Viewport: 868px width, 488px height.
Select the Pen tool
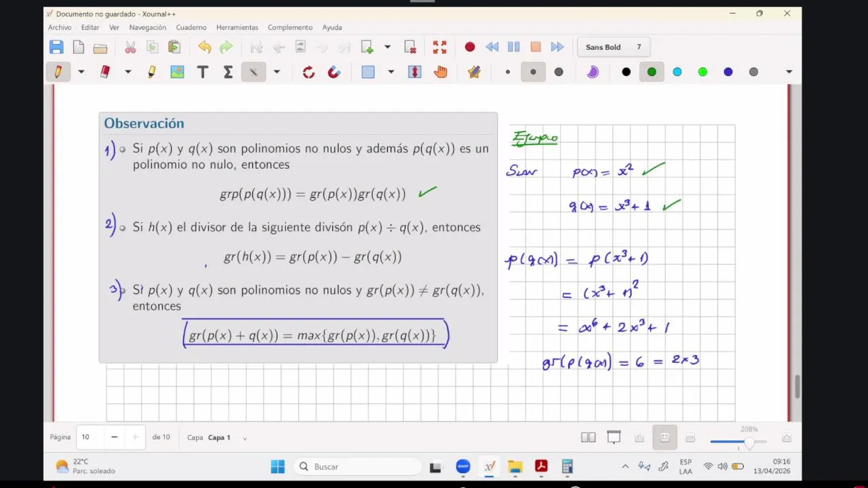[58, 72]
